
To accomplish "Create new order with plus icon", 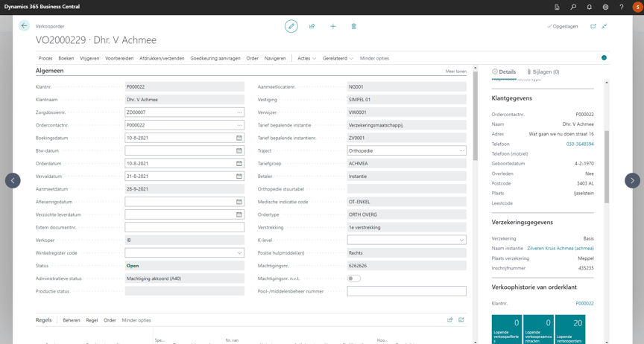I will (x=333, y=26).
